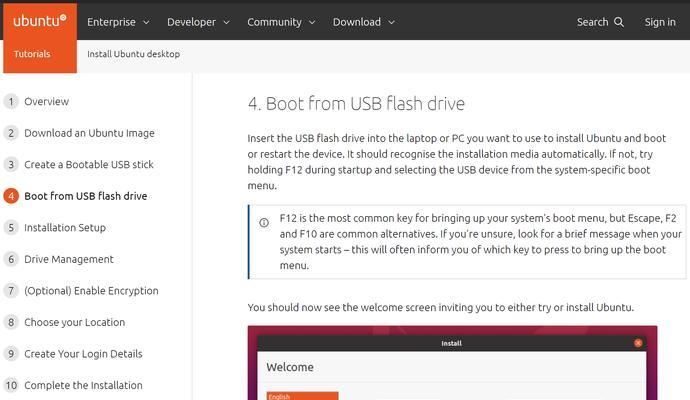This screenshot has height=400, width=690.
Task: Click the step 10 number circle
Action: [x=11, y=385]
